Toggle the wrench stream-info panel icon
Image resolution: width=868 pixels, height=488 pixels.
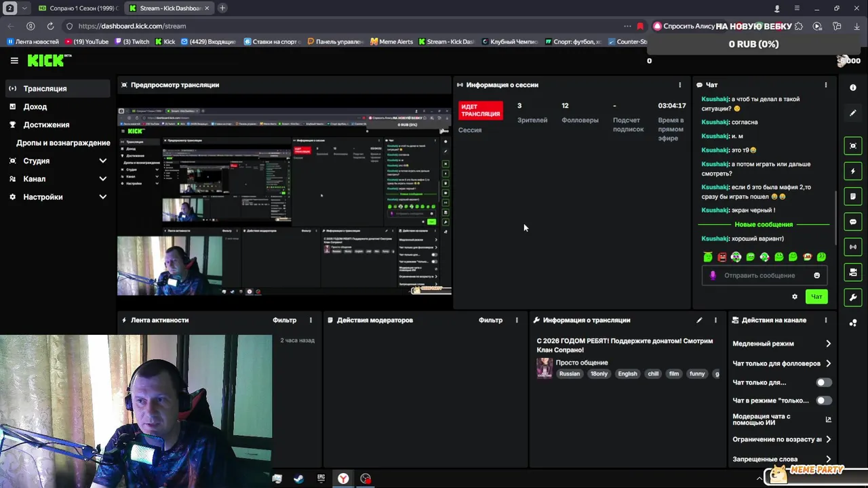(853, 298)
